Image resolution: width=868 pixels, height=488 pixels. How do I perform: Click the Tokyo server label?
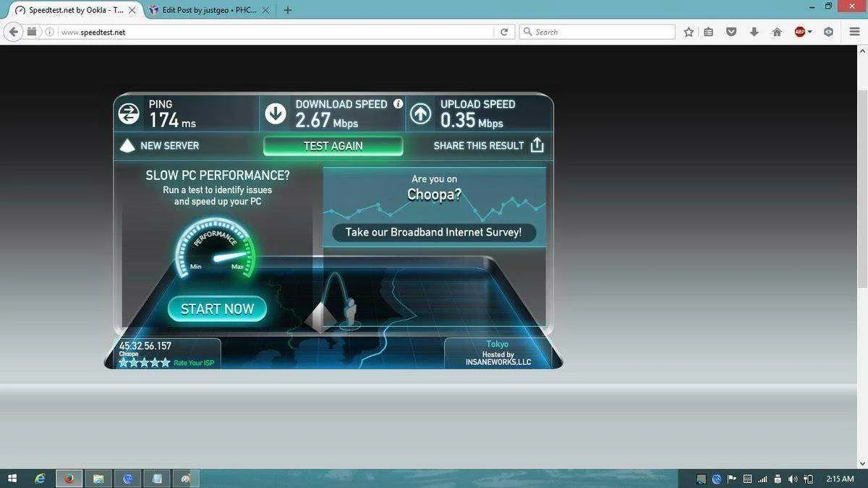pos(498,344)
